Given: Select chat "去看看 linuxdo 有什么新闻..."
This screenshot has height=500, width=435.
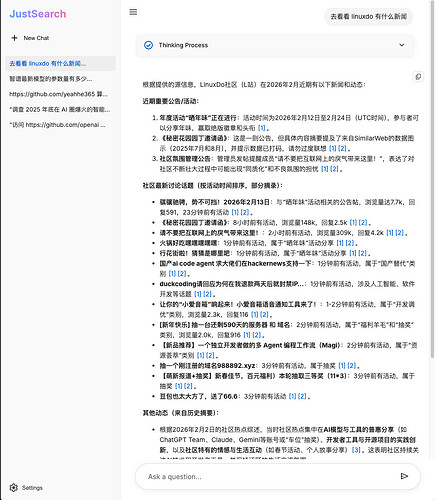Looking at the screenshot, I should point(60,63).
